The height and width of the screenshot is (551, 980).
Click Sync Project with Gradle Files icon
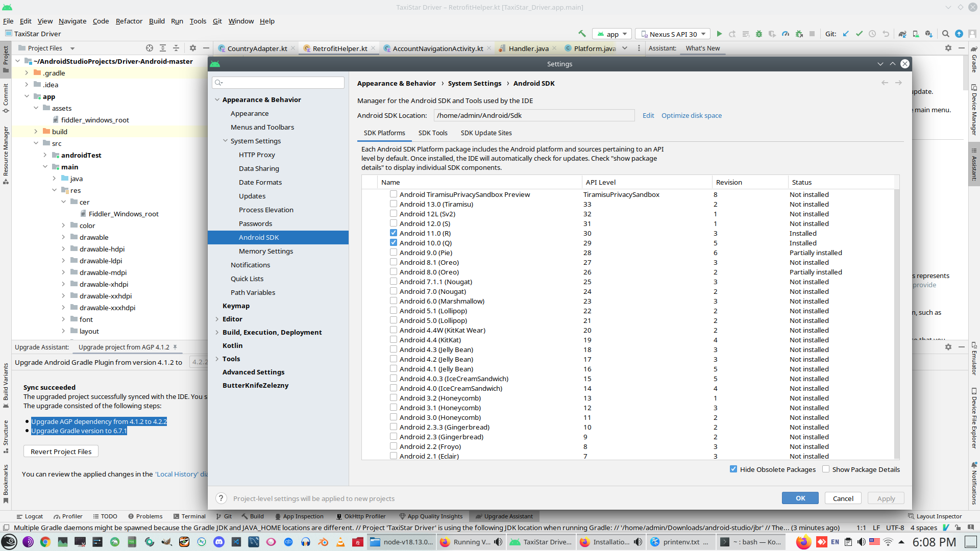(902, 34)
